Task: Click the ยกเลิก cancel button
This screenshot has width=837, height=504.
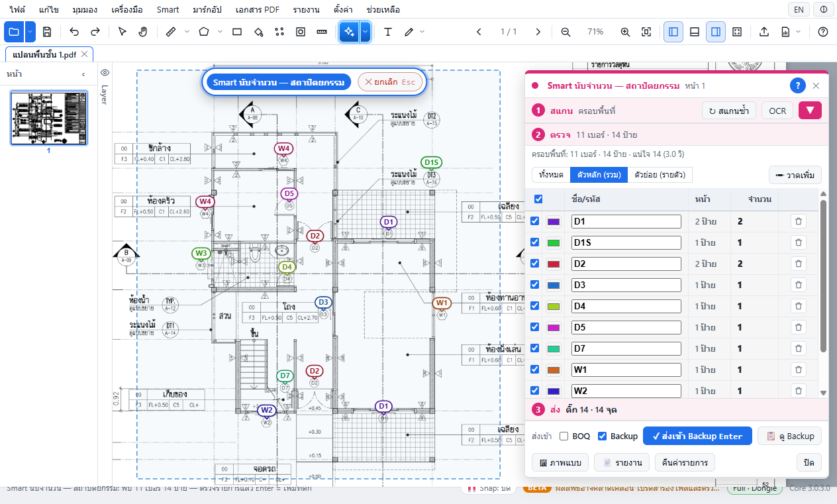Action: pos(390,81)
